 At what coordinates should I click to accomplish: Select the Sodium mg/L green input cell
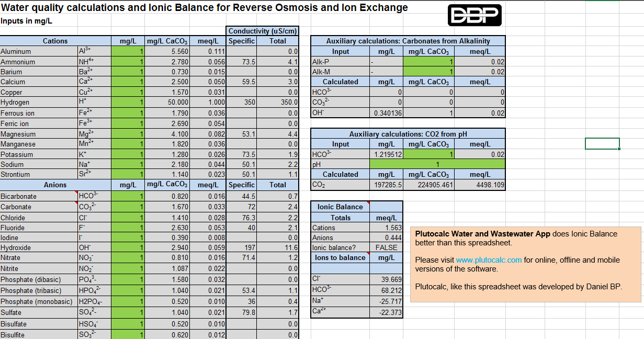128,164
